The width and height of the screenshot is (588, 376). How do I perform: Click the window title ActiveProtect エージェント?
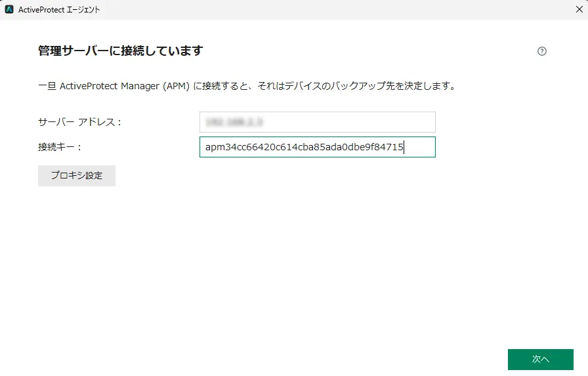[x=59, y=10]
